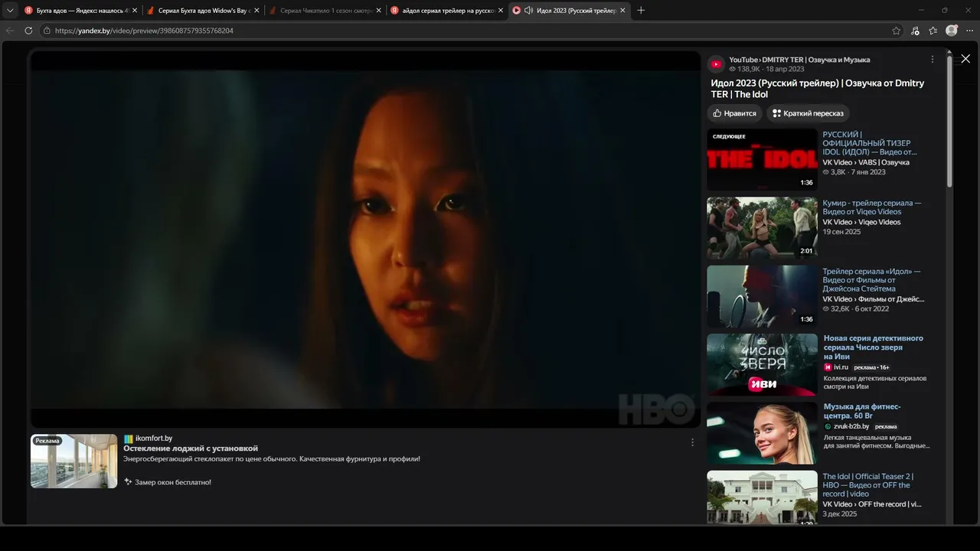980x551 pixels.
Task: Open the 'YouTube › DMITRY TER' source link
Action: point(799,60)
